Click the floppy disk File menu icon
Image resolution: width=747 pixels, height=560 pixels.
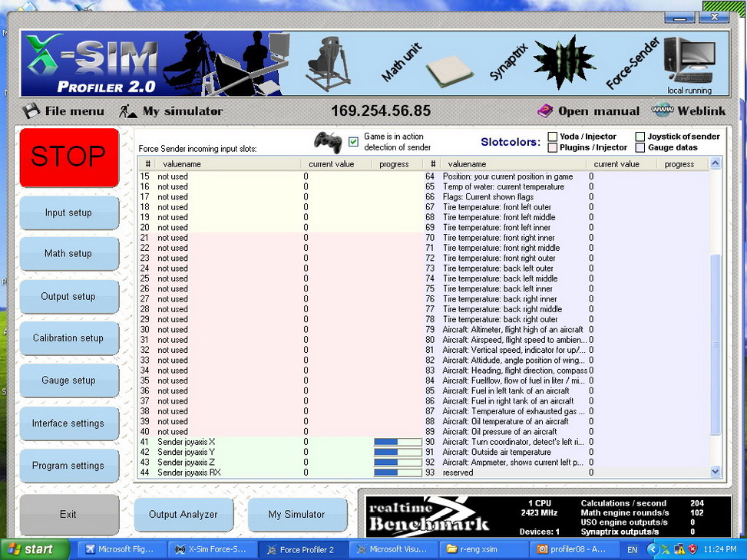pyautogui.click(x=31, y=111)
